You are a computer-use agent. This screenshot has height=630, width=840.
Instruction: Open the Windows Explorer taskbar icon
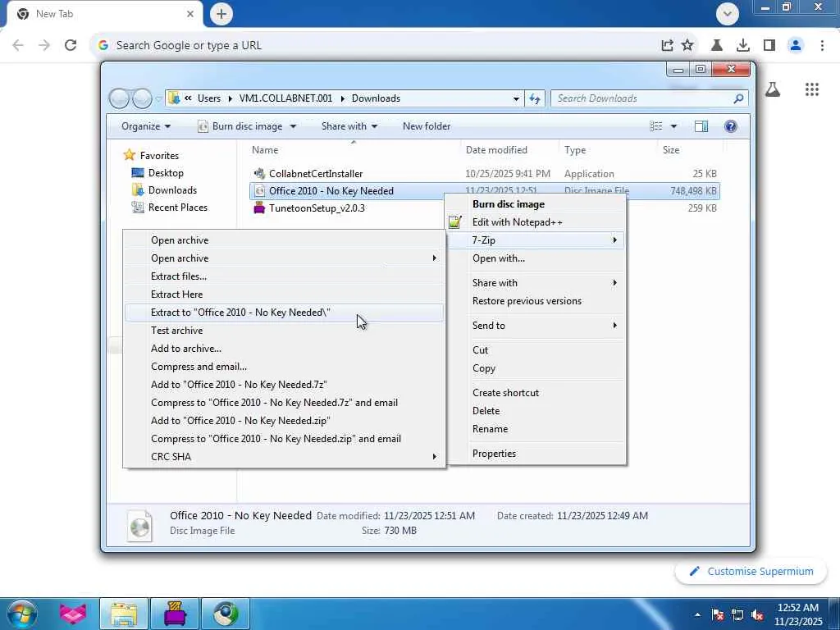[124, 614]
